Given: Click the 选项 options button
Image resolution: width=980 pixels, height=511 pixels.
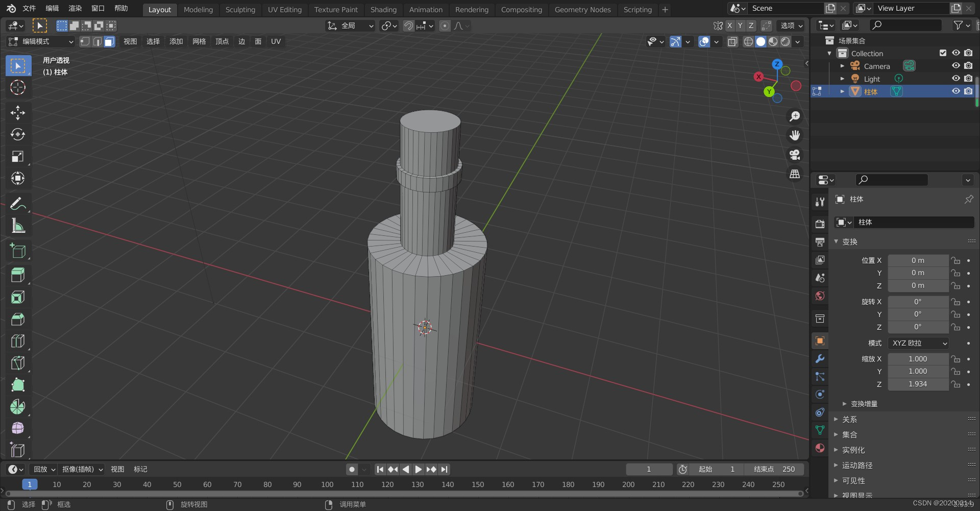Looking at the screenshot, I should (792, 26).
